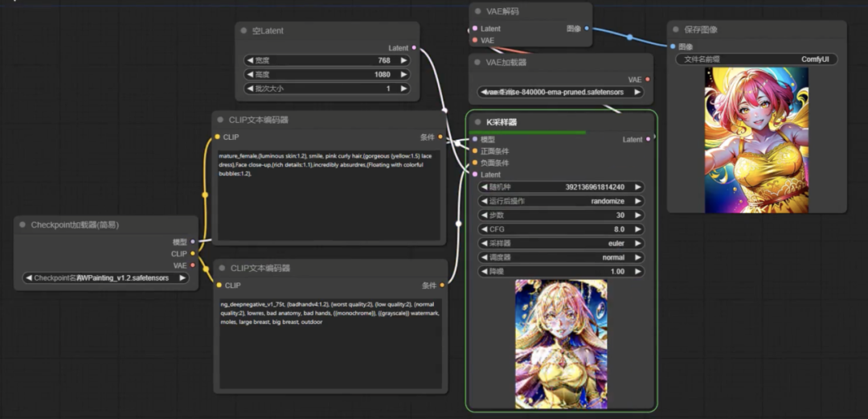
Task: Open the 调度器 normal dropdown
Action: [x=561, y=257]
